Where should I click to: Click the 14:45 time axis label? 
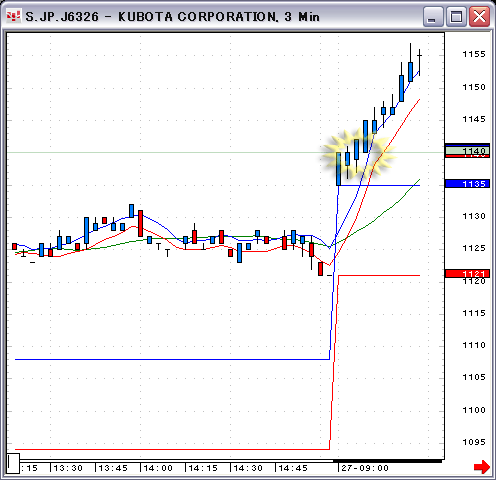pyautogui.click(x=293, y=468)
